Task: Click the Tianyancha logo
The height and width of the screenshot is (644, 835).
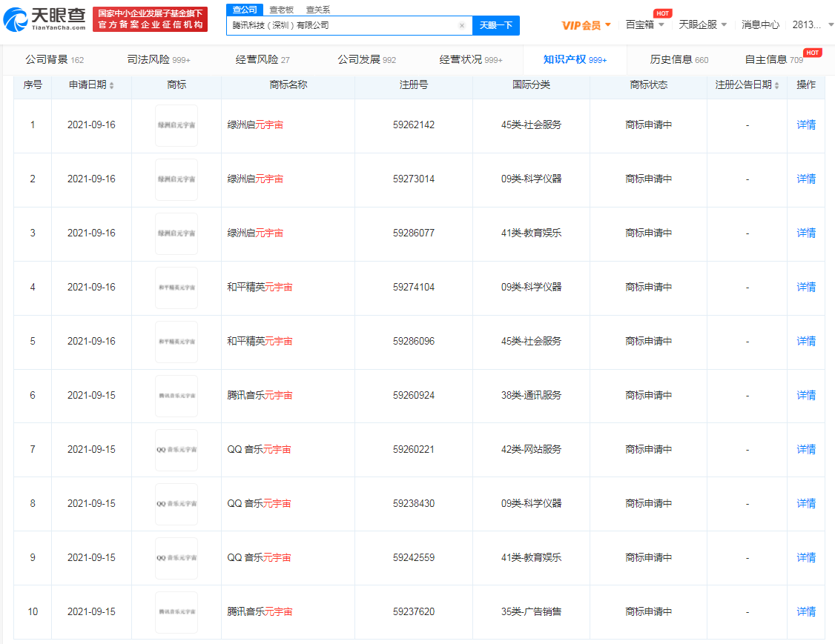Action: (44, 19)
